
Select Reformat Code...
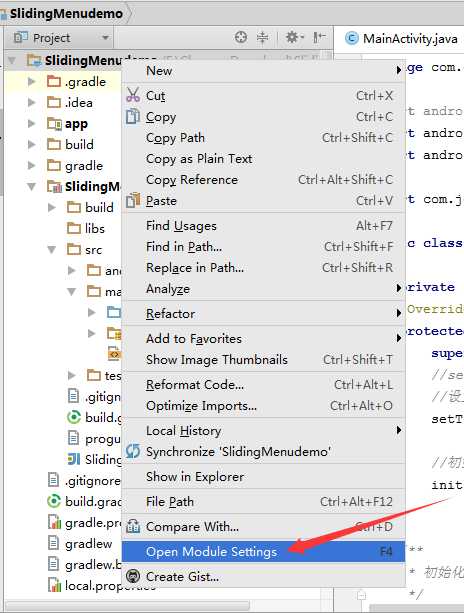pyautogui.click(x=263, y=385)
